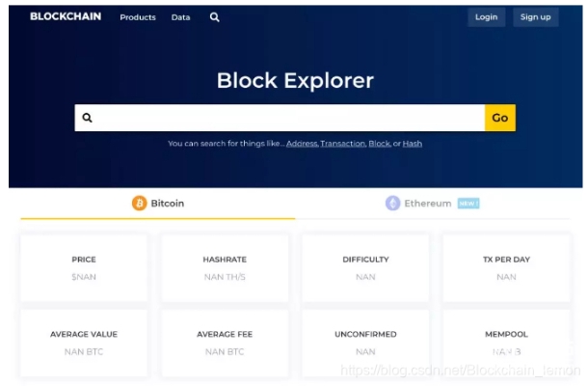Follow the Transaction link

[343, 144]
